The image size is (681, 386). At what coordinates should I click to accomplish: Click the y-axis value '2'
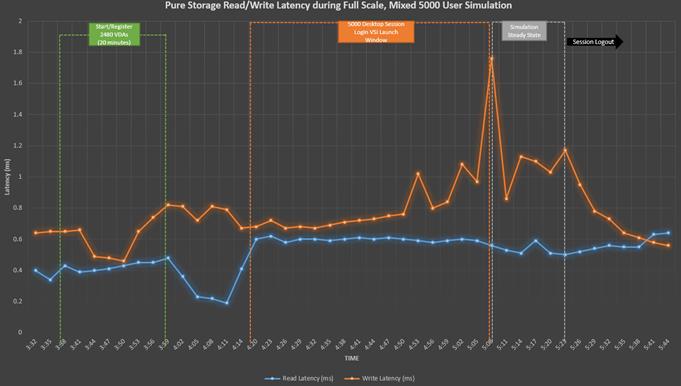pyautogui.click(x=20, y=21)
